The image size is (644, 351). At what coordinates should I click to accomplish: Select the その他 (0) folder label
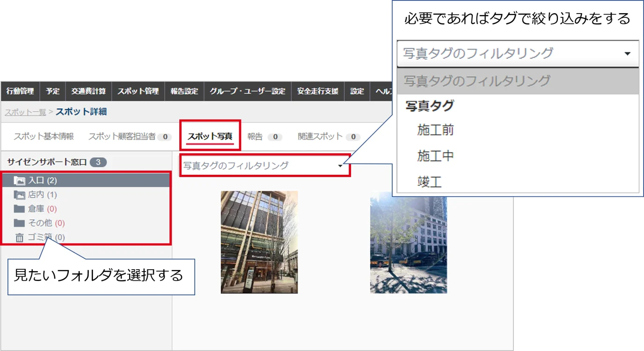click(46, 223)
